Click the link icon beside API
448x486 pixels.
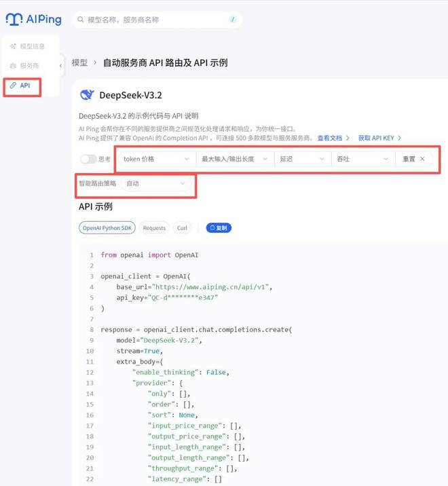13,86
